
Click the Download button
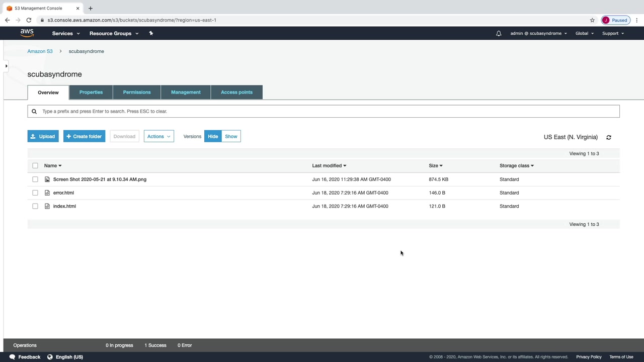coord(124,136)
